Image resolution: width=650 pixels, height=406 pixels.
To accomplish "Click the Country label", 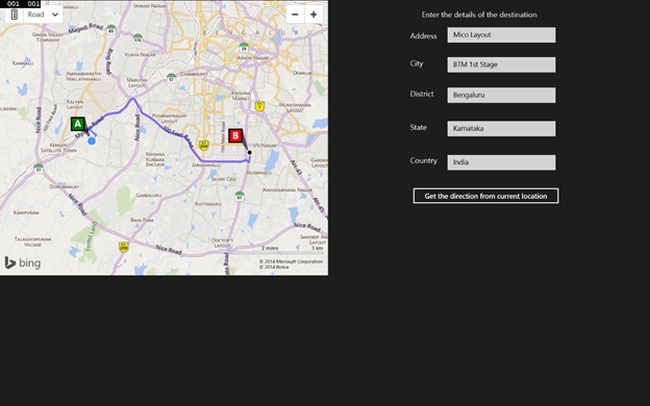I will coord(423,160).
